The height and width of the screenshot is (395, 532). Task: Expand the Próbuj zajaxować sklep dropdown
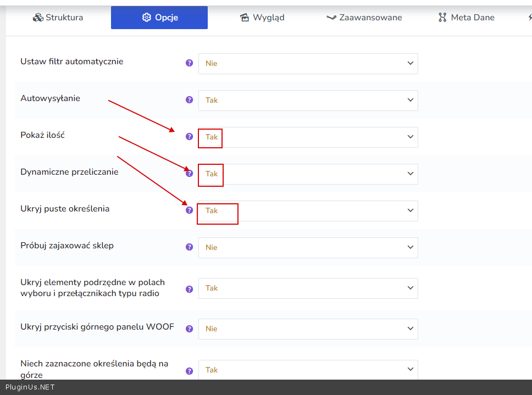tap(308, 248)
